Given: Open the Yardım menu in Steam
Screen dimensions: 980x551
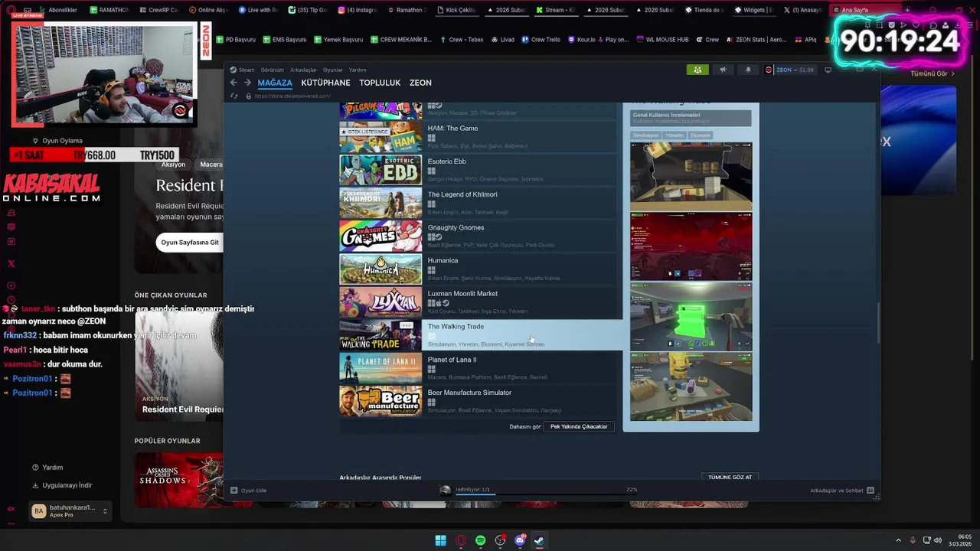Looking at the screenshot, I should 358,70.
